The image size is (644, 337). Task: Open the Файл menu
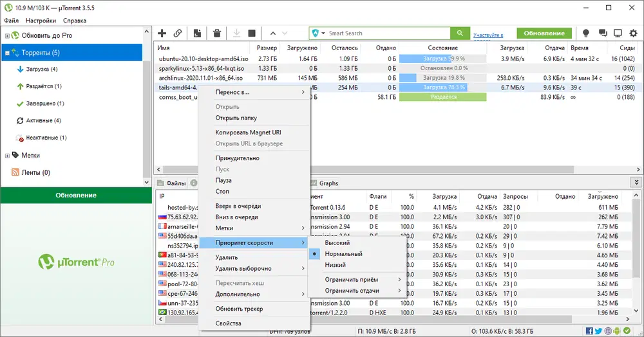12,20
